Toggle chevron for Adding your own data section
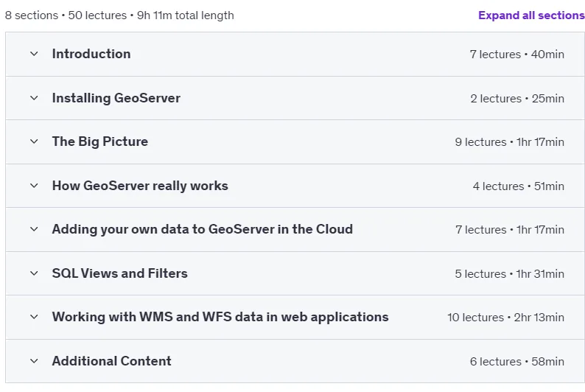The height and width of the screenshot is (392, 585). 34,229
